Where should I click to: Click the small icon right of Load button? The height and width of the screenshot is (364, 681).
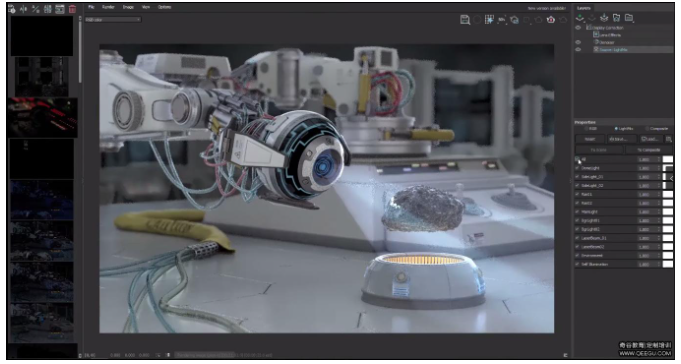pyautogui.click(x=668, y=139)
